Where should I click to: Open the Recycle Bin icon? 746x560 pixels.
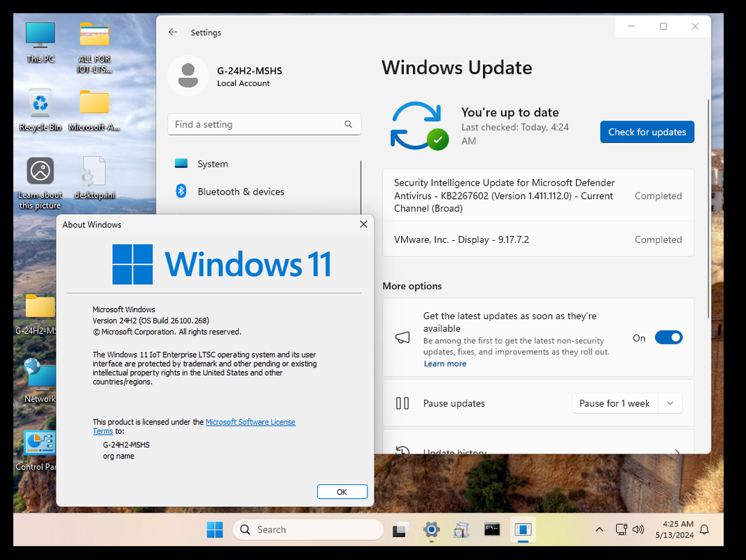[41, 110]
